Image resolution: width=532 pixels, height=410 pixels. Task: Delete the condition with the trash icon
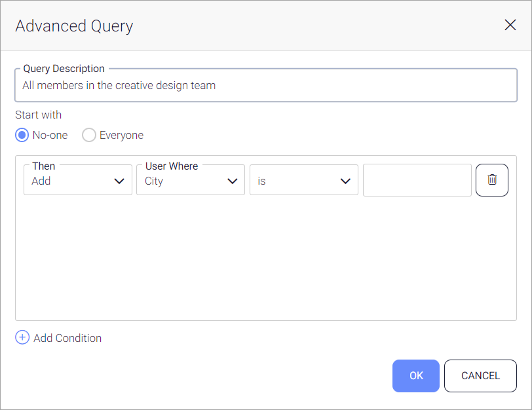tap(492, 180)
